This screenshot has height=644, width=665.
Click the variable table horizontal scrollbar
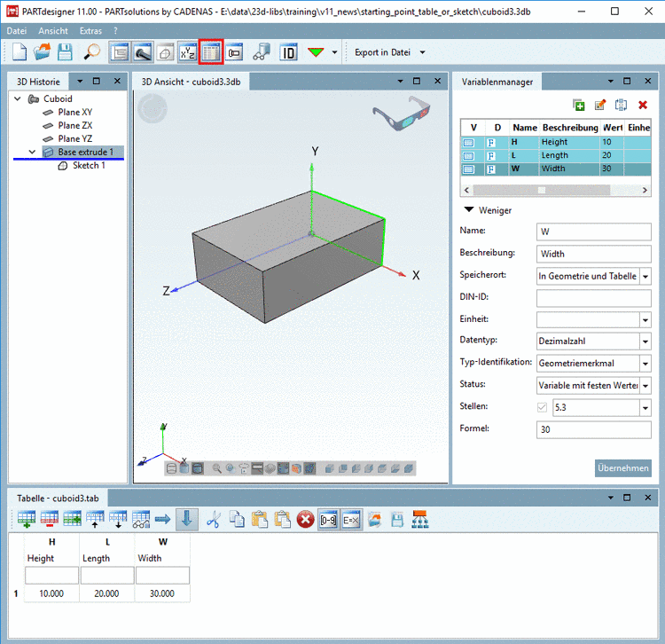541,190
